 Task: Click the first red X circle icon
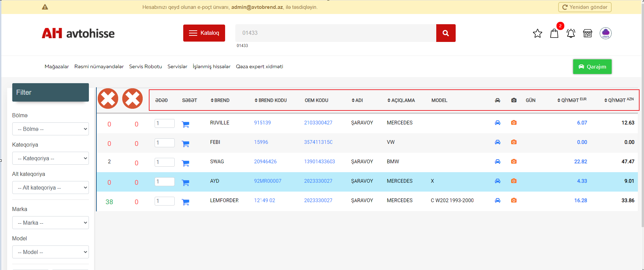(x=108, y=99)
